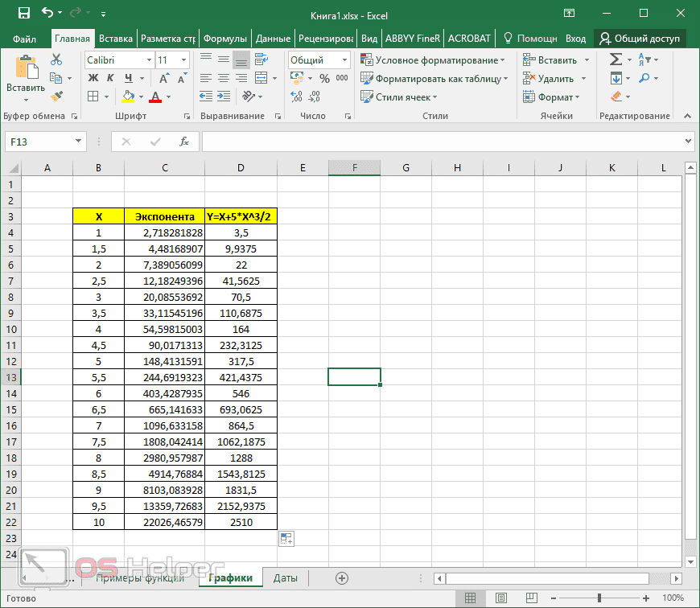
Task: Click the percent style icon
Action: pyautogui.click(x=324, y=78)
